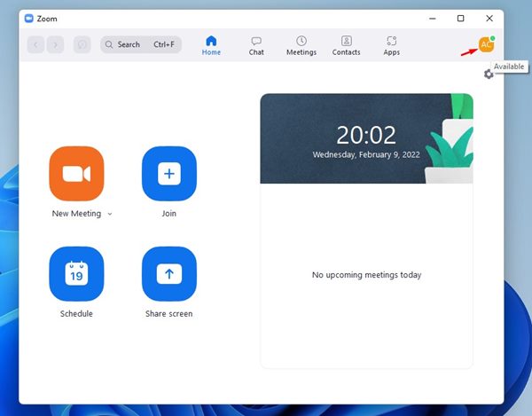The image size is (532, 416).
Task: Click the Share screen label text
Action: pyautogui.click(x=169, y=313)
